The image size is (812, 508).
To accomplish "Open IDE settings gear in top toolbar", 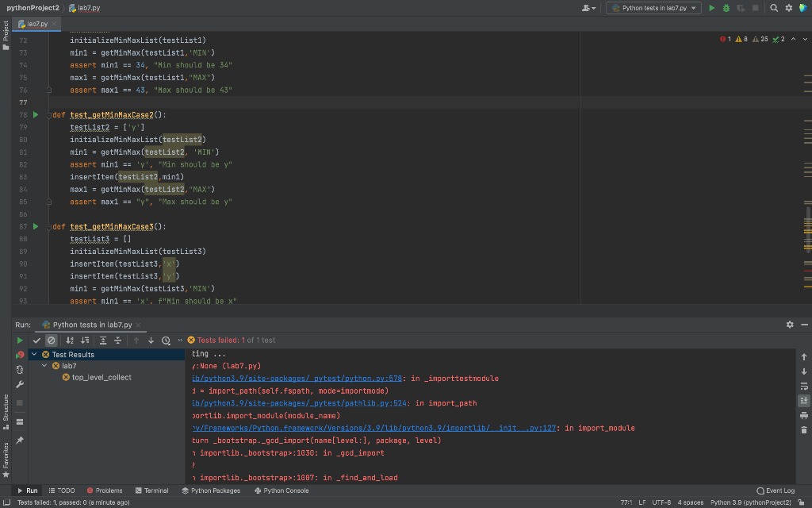I will (x=789, y=8).
